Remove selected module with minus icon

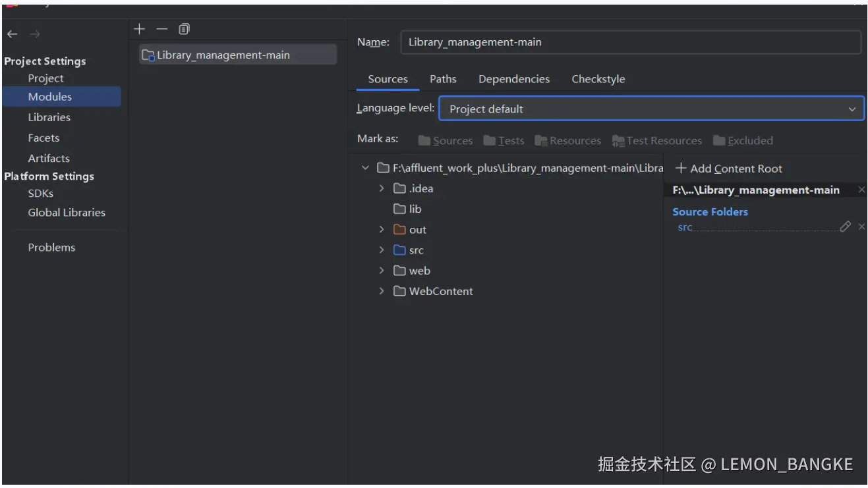(161, 29)
